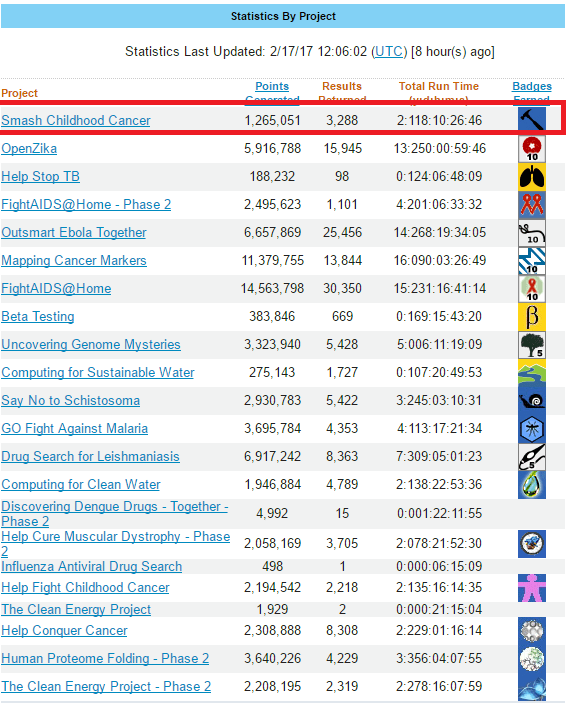Open Help Cure Muscular Dystrophy - Phase 2
573x707 pixels.
pos(116,543)
